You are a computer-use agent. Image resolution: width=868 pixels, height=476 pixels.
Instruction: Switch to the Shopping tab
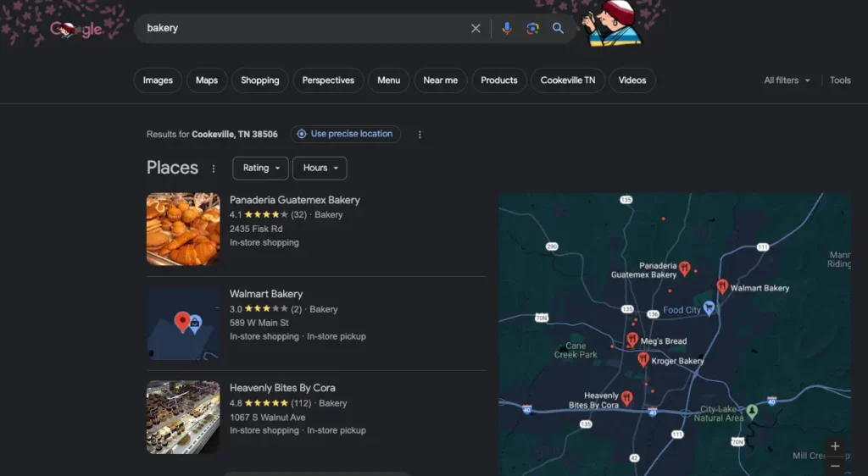click(x=259, y=80)
